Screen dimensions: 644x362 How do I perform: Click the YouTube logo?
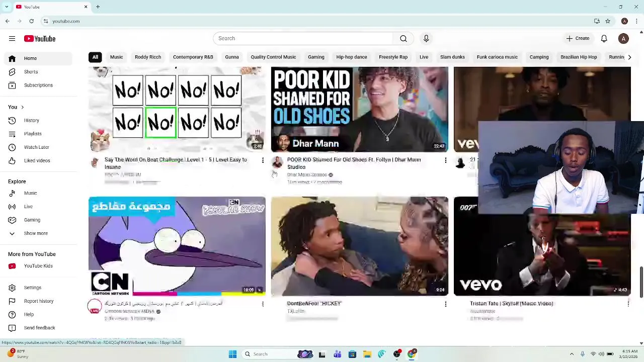coord(39,39)
